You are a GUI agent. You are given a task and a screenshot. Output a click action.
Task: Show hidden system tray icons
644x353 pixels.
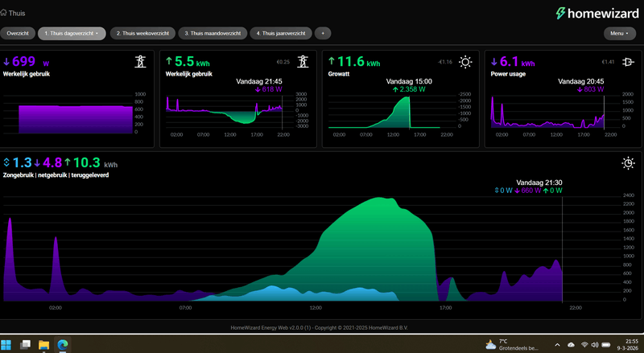[x=559, y=344]
